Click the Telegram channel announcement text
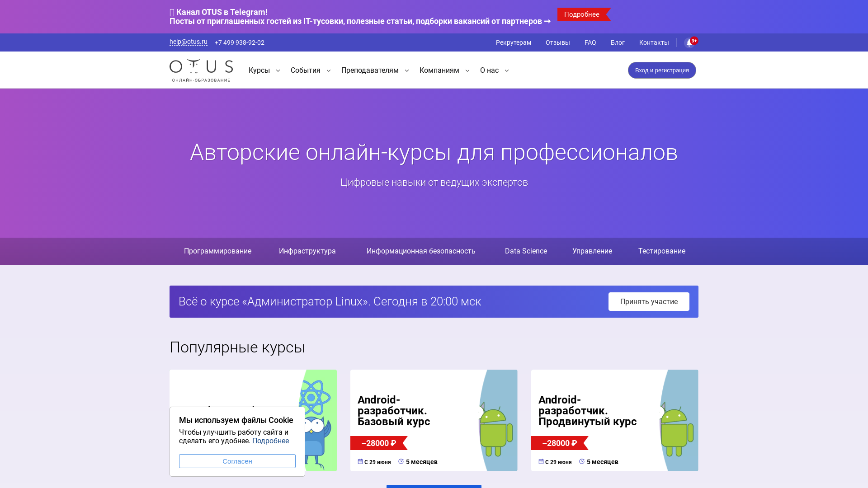Screen dimensions: 868x488 click(x=360, y=17)
